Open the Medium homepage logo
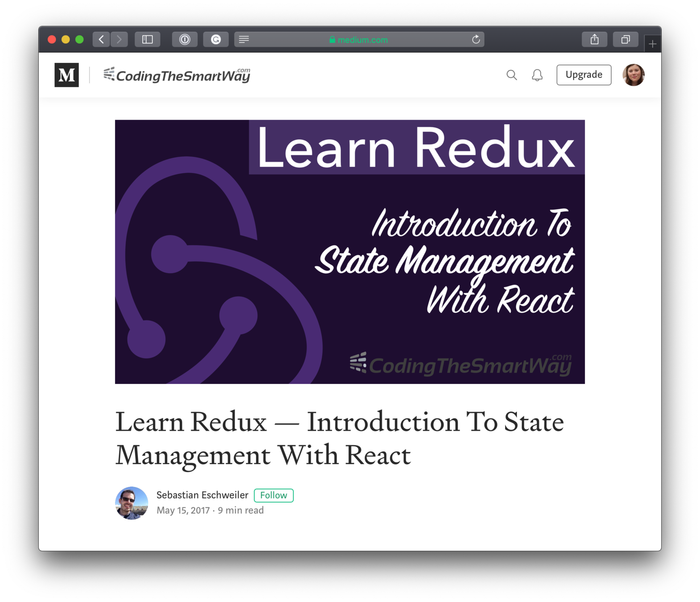Image resolution: width=700 pixels, height=602 pixels. [x=66, y=75]
